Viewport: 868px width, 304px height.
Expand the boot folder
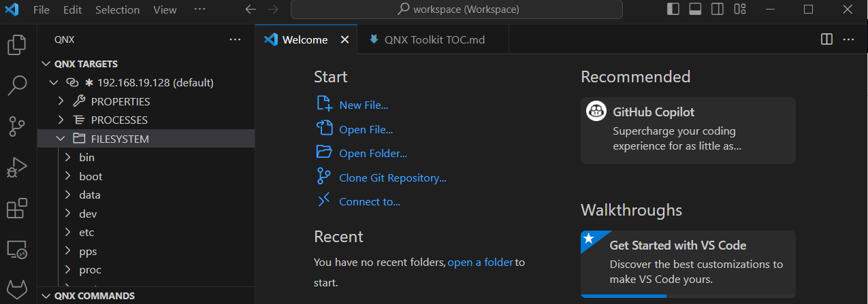click(x=67, y=176)
